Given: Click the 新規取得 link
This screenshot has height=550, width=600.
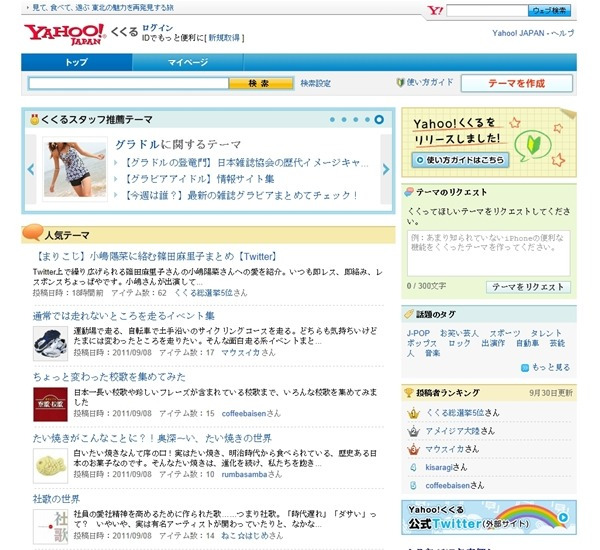Looking at the screenshot, I should 224,38.
